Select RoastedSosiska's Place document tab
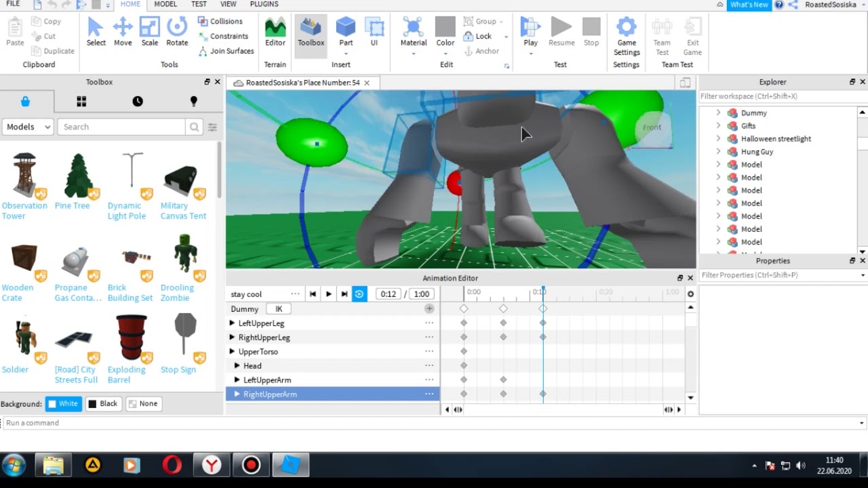The width and height of the screenshot is (868, 488). (302, 83)
